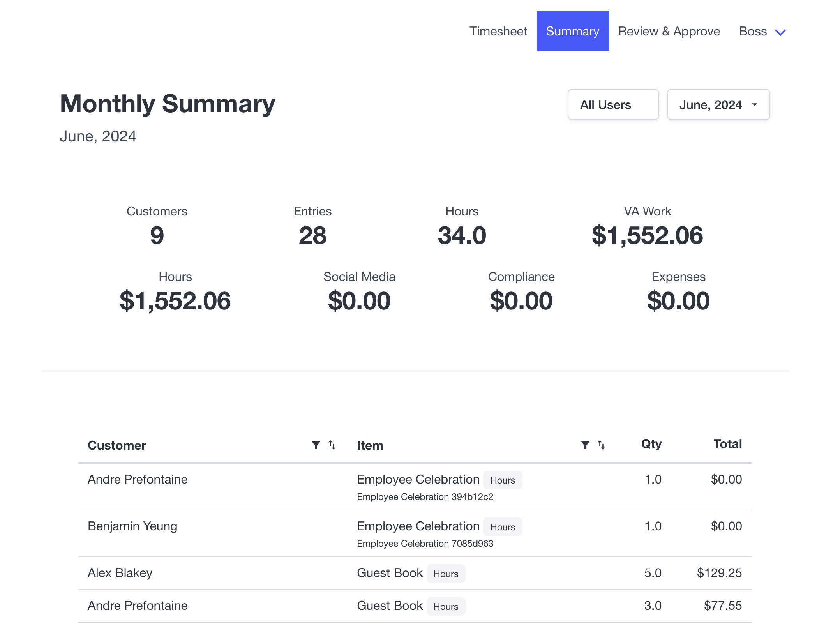
Task: Click Employee Celebration 7085d963 description
Action: [x=425, y=544]
